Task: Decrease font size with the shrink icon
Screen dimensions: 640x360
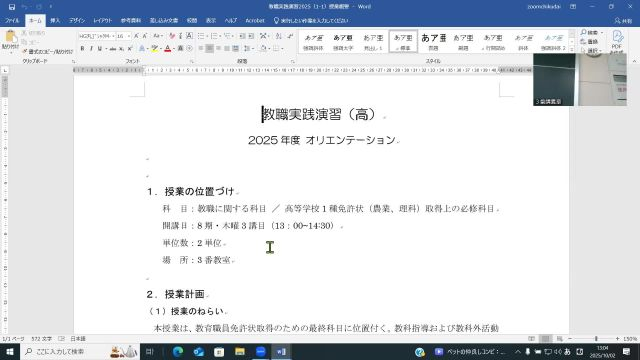Action: point(144,36)
